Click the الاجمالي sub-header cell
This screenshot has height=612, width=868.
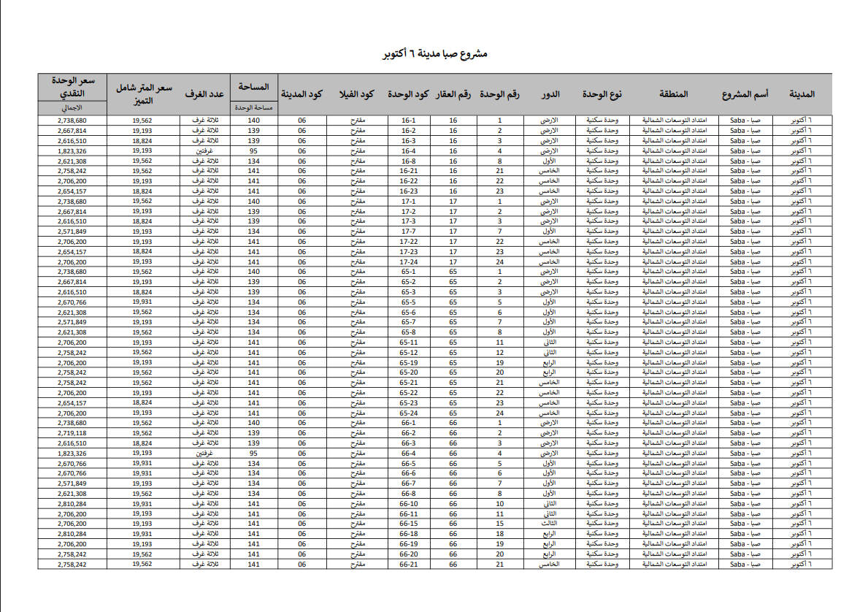(x=72, y=108)
